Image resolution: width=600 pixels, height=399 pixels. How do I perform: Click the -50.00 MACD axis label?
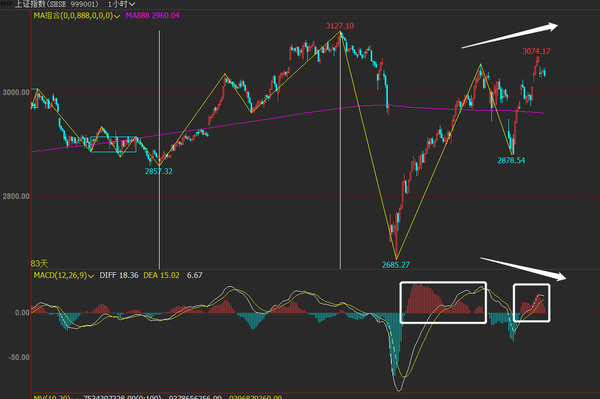19,358
